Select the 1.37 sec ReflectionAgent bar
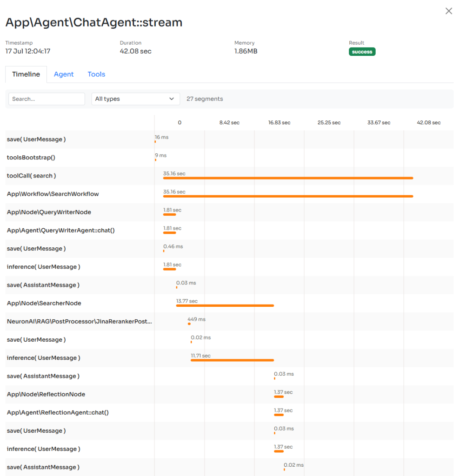This screenshot has width=459, height=476. (x=279, y=414)
